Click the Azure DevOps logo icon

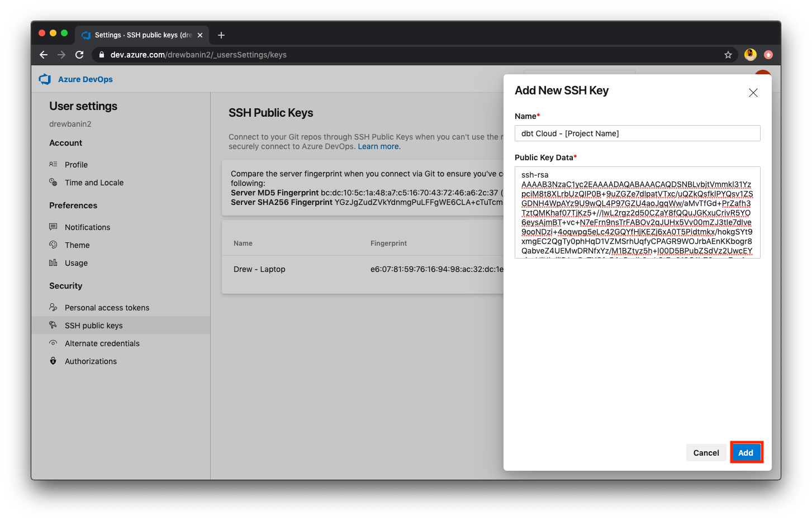click(x=45, y=79)
